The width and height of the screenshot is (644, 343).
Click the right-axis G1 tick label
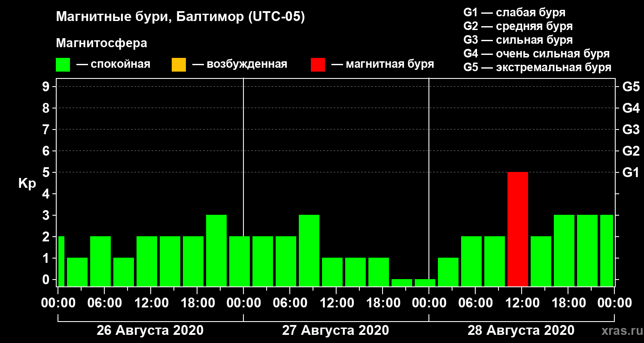click(x=631, y=172)
